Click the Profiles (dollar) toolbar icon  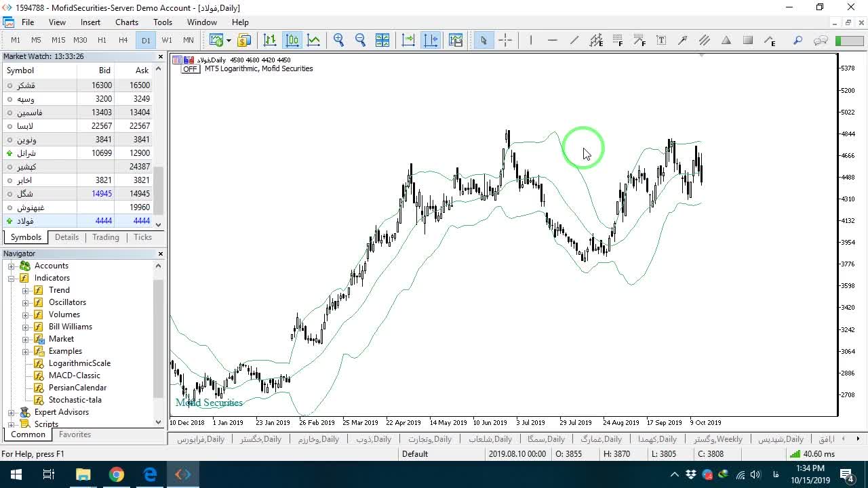point(244,40)
